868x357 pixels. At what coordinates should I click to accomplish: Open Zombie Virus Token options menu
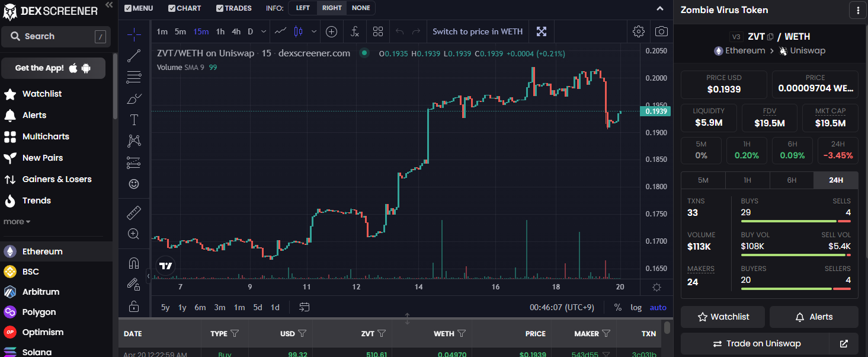pyautogui.click(x=857, y=10)
